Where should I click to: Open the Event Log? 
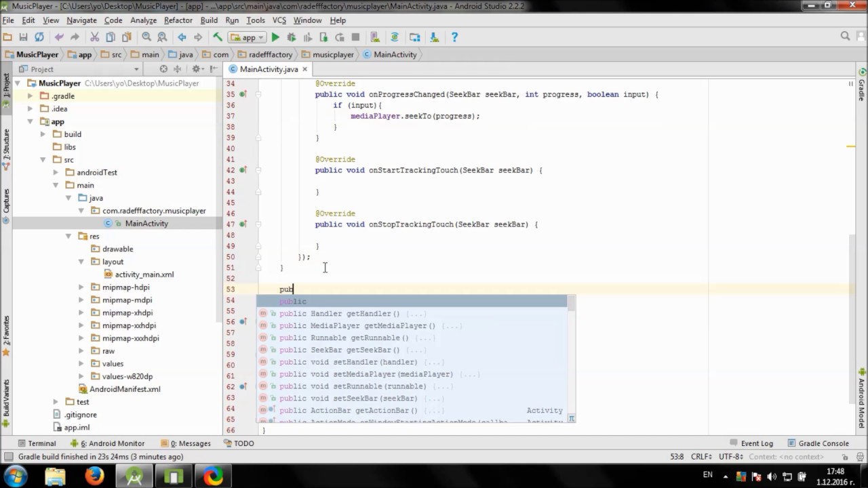tap(751, 443)
